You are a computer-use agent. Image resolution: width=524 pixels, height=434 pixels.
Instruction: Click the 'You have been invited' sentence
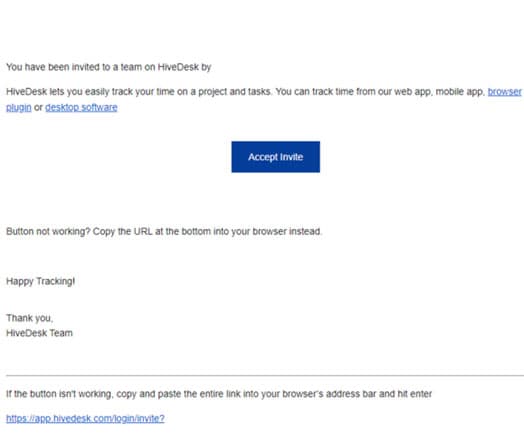[x=109, y=67]
